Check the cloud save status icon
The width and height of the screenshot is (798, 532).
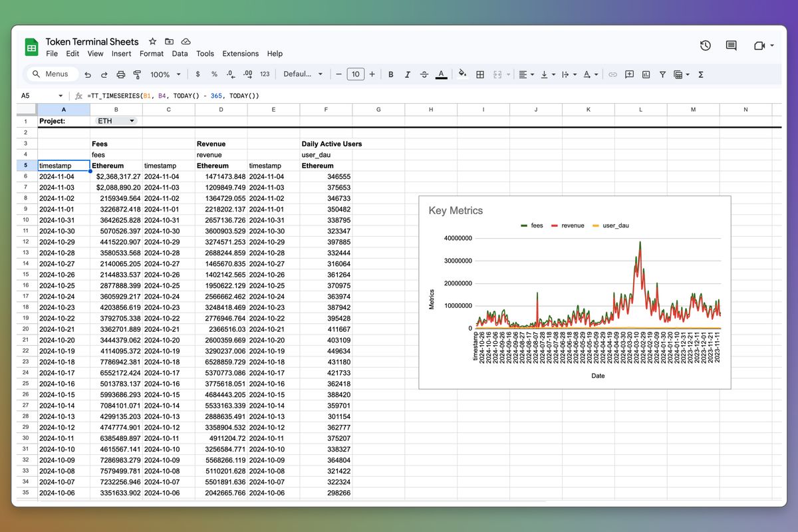pyautogui.click(x=186, y=41)
